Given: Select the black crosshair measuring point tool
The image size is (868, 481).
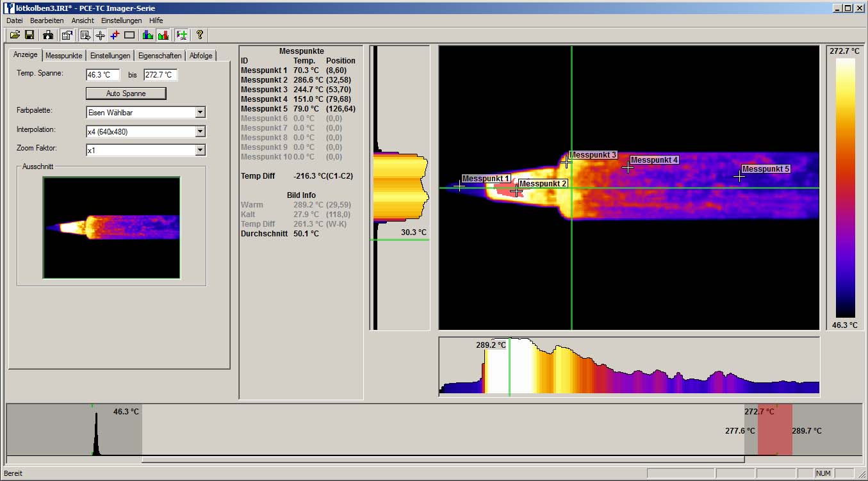Looking at the screenshot, I should (100, 35).
